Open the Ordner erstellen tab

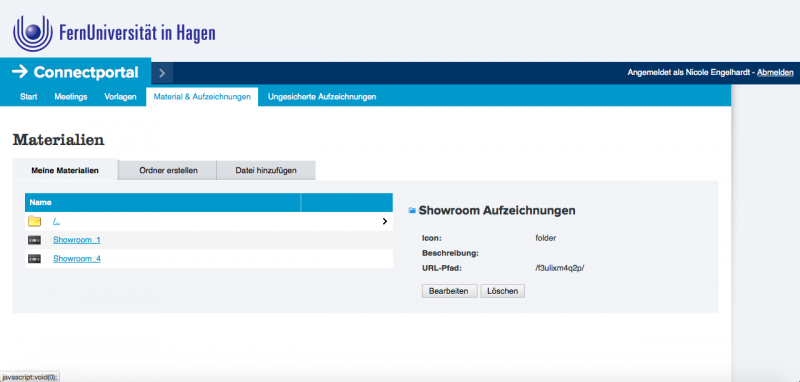(x=168, y=170)
